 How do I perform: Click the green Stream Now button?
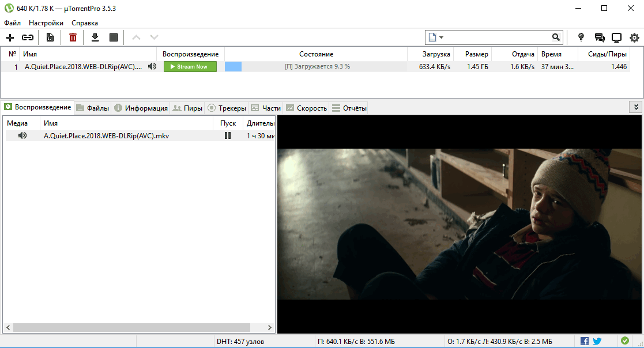pos(190,66)
